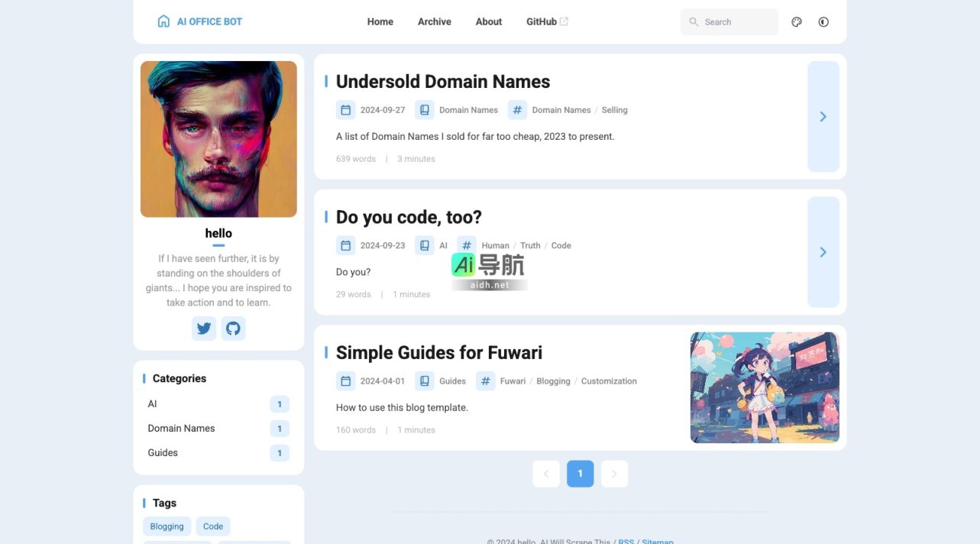Select page 1 in the pagination control
This screenshot has width=980, height=544.
(580, 474)
